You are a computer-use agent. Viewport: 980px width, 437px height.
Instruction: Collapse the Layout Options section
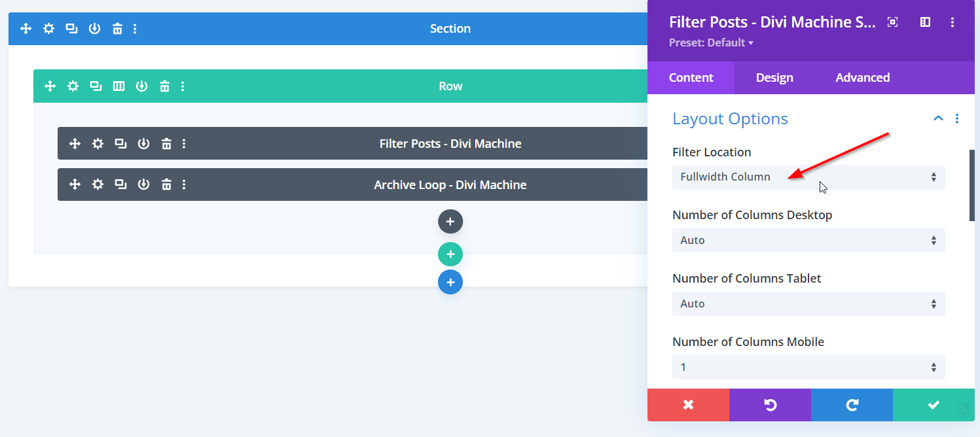(x=937, y=119)
